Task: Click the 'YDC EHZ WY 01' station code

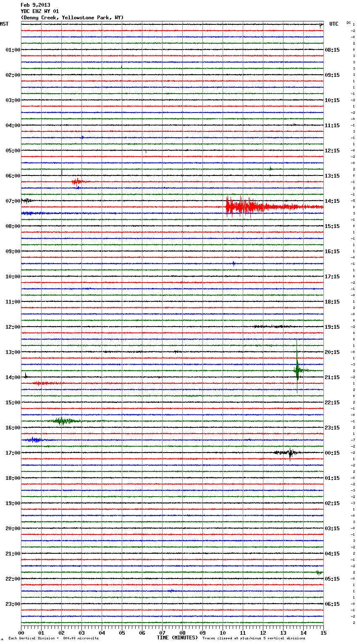Action: click(x=40, y=11)
